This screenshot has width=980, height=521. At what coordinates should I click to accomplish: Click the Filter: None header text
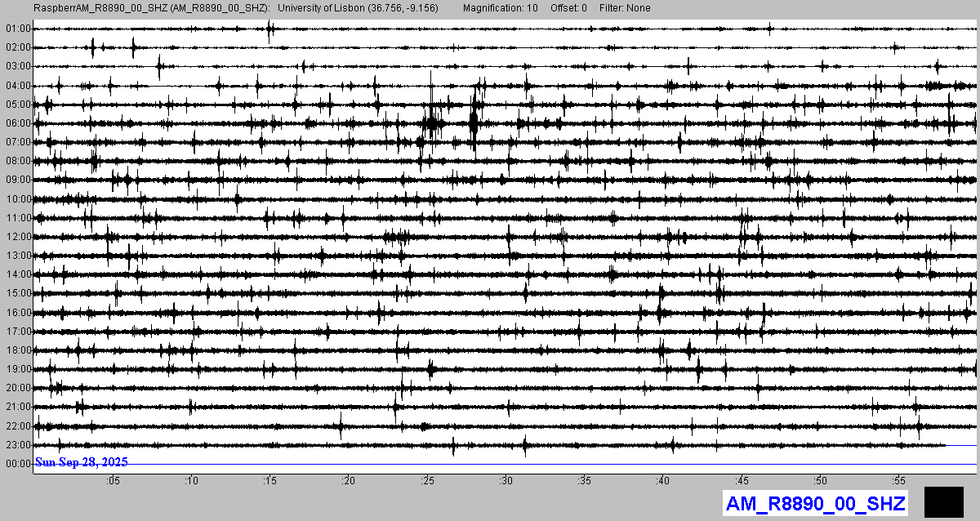[626, 7]
